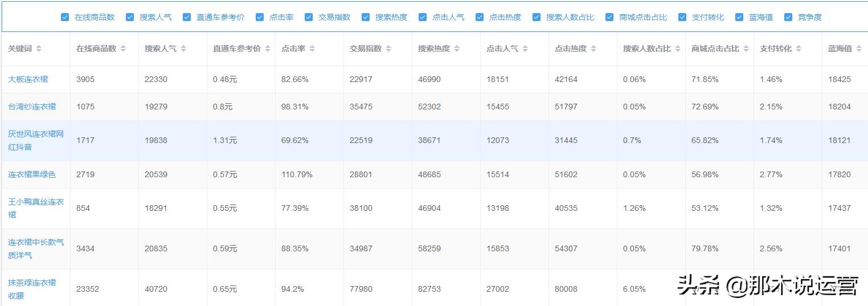Sort by 点击人气 column sort icon
868x306 pixels.
coord(525,49)
